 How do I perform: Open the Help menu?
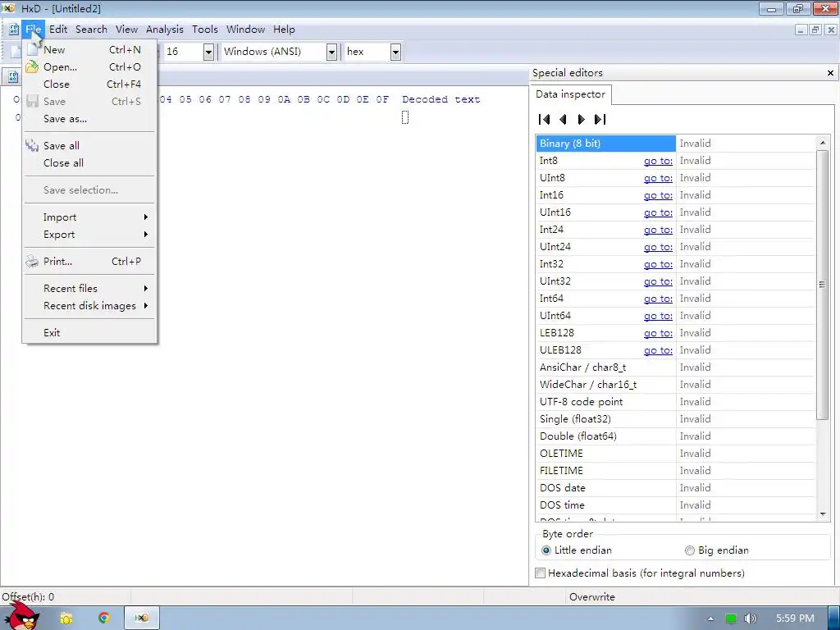click(284, 30)
